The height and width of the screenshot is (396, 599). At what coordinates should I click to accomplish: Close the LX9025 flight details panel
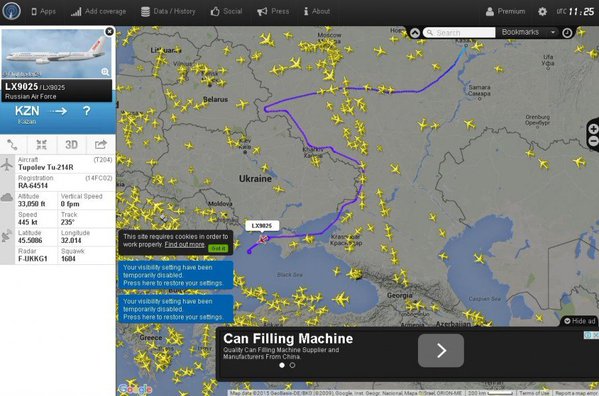109,31
